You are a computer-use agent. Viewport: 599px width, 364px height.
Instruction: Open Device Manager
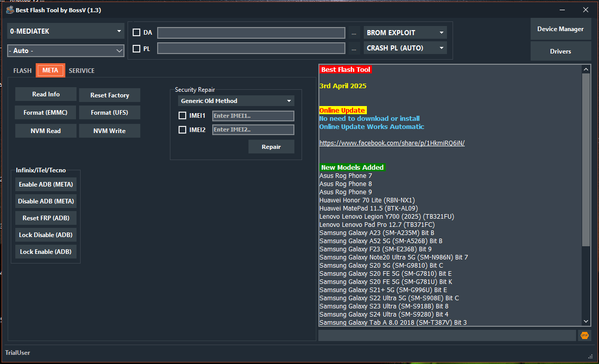(x=560, y=29)
